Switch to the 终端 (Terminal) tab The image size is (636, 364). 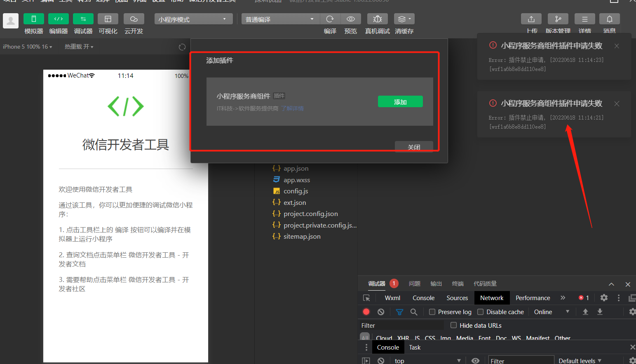click(x=458, y=284)
